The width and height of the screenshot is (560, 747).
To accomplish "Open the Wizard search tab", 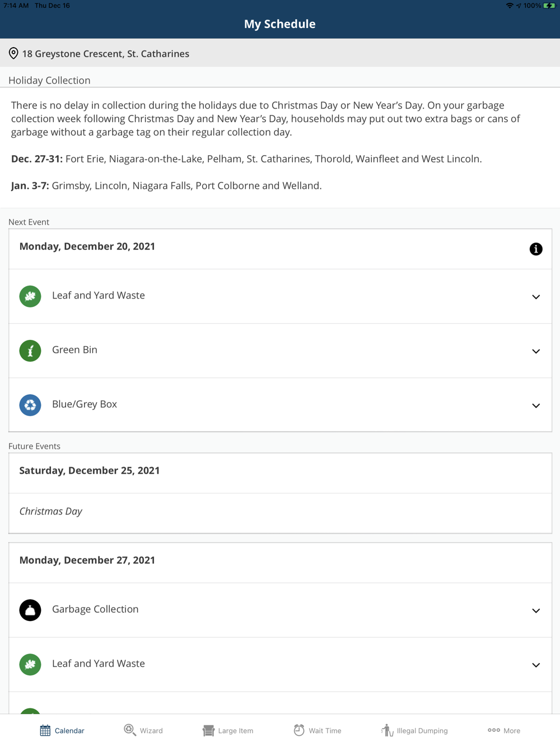I will tap(143, 730).
